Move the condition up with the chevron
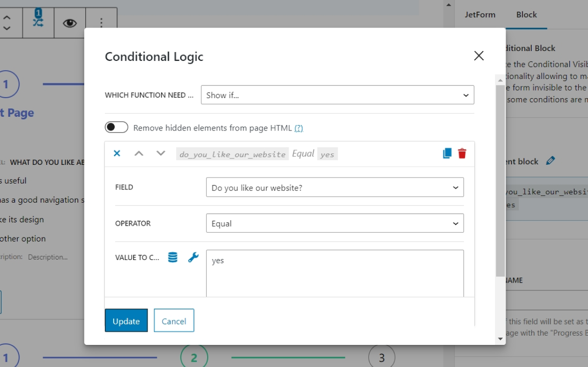The image size is (588, 367). (x=139, y=153)
